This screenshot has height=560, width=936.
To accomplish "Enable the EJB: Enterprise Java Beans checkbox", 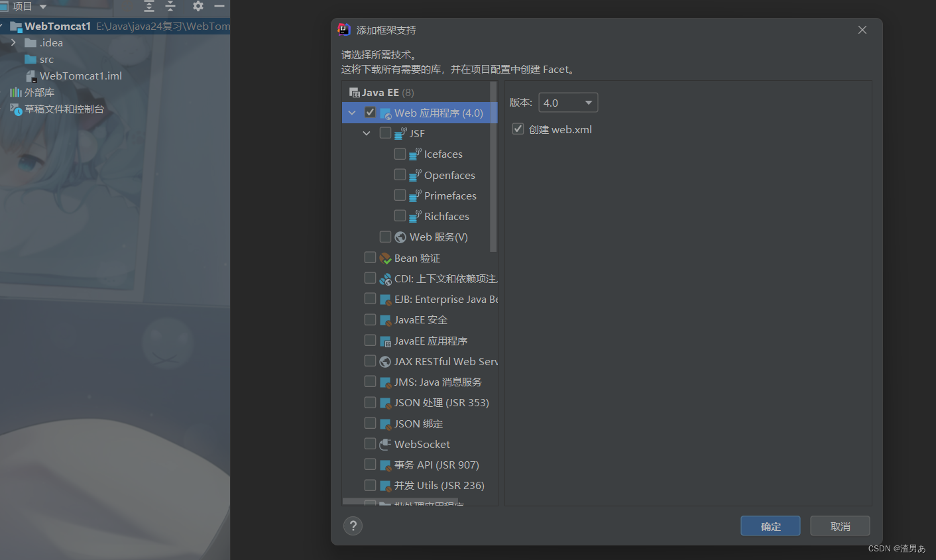I will [371, 298].
